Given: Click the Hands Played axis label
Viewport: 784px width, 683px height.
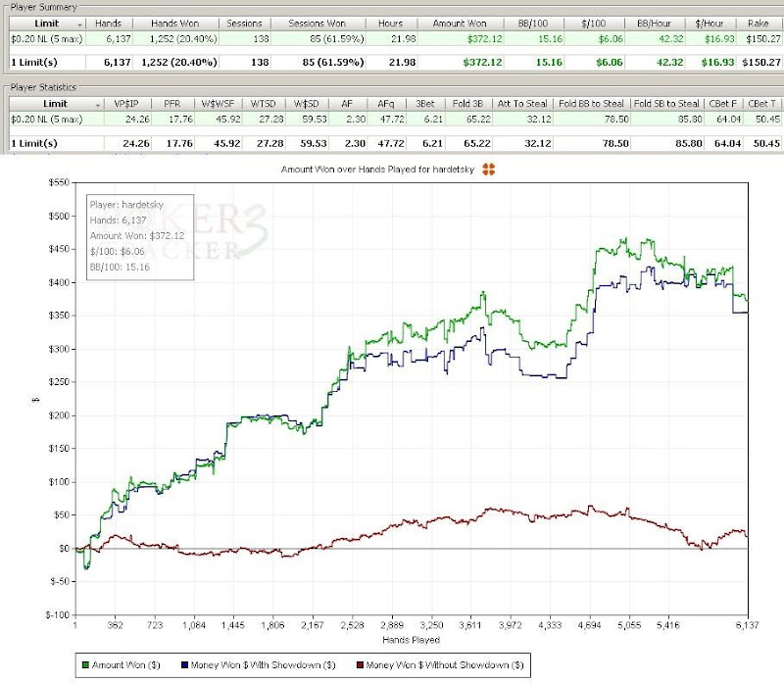Looking at the screenshot, I should click(x=411, y=640).
